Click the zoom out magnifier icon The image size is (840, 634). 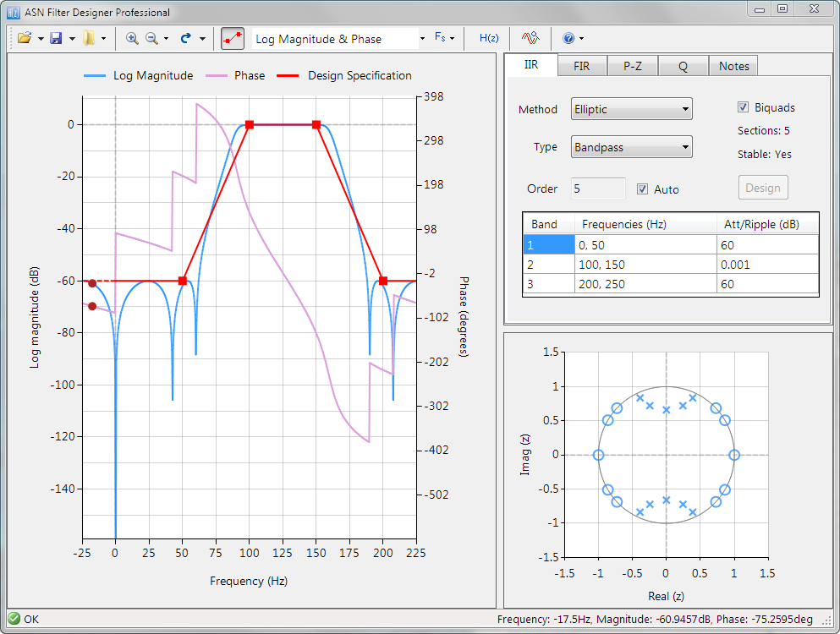151,38
